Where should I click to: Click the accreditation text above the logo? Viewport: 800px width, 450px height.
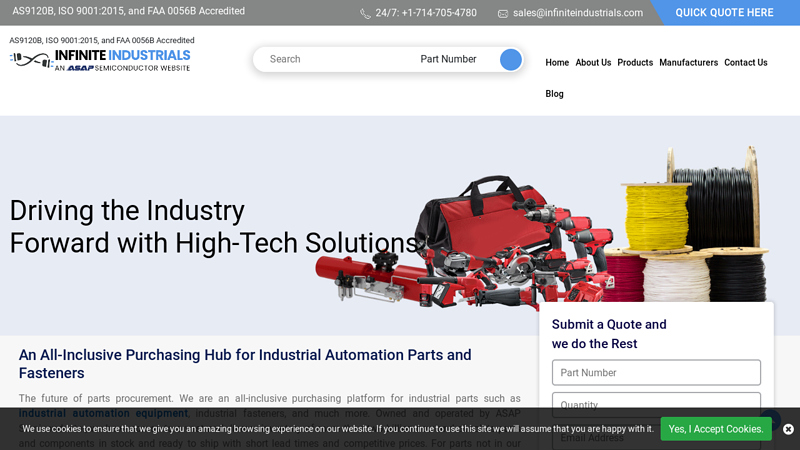click(102, 40)
